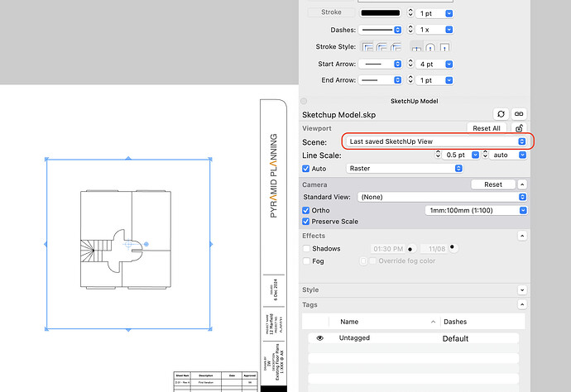Open the Scene dropdown
The width and height of the screenshot is (571, 392).
tap(438, 141)
